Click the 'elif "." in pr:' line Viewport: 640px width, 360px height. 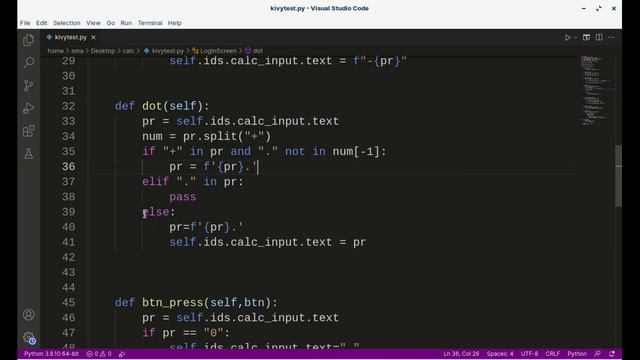click(x=193, y=182)
